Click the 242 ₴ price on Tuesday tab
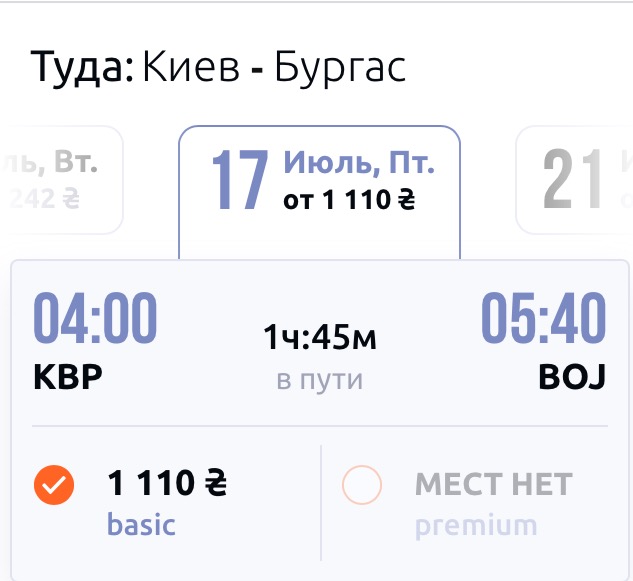The image size is (633, 581). pyautogui.click(x=46, y=199)
